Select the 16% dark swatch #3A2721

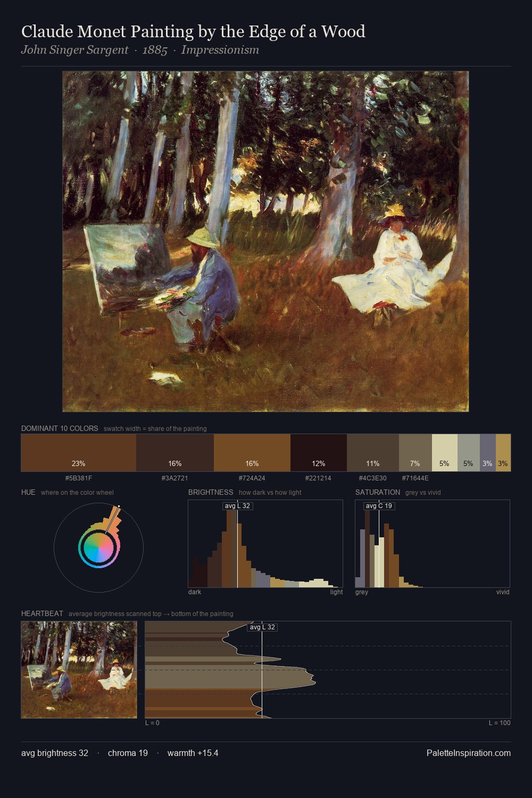click(175, 453)
